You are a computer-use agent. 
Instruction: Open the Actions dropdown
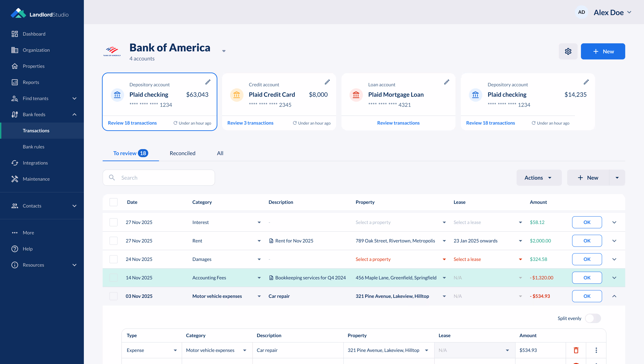(539, 178)
